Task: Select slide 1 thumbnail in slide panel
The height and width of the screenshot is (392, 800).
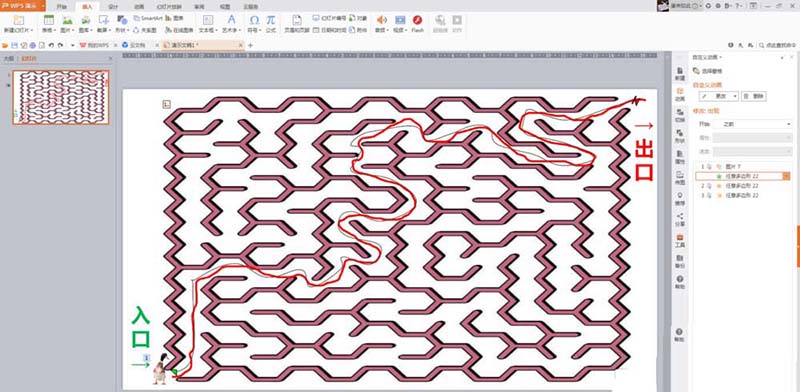Action: [61, 97]
